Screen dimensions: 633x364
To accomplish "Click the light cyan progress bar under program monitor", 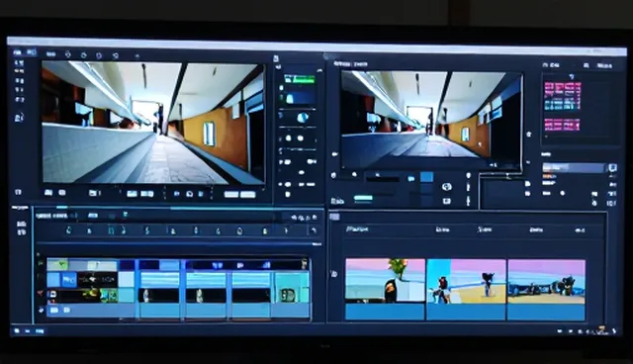I will click(363, 198).
